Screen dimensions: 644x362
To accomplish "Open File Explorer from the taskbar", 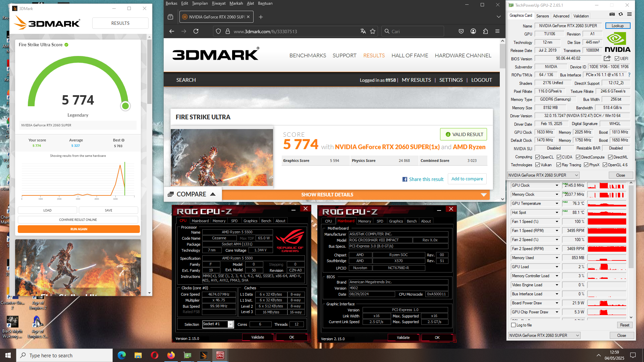I will 138,355.
